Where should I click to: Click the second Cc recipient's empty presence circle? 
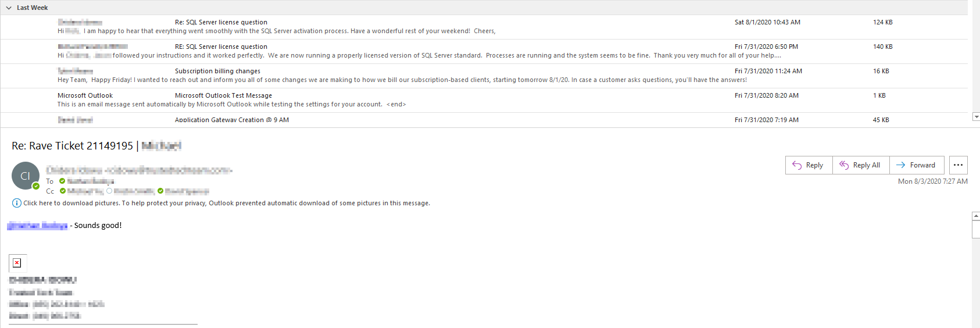pyautogui.click(x=109, y=191)
